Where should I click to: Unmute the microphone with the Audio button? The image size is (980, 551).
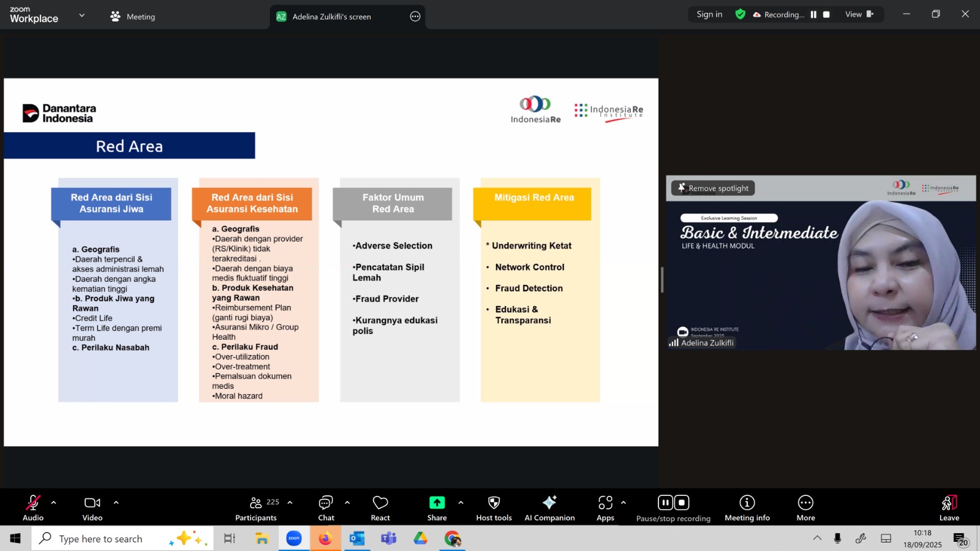coord(33,503)
